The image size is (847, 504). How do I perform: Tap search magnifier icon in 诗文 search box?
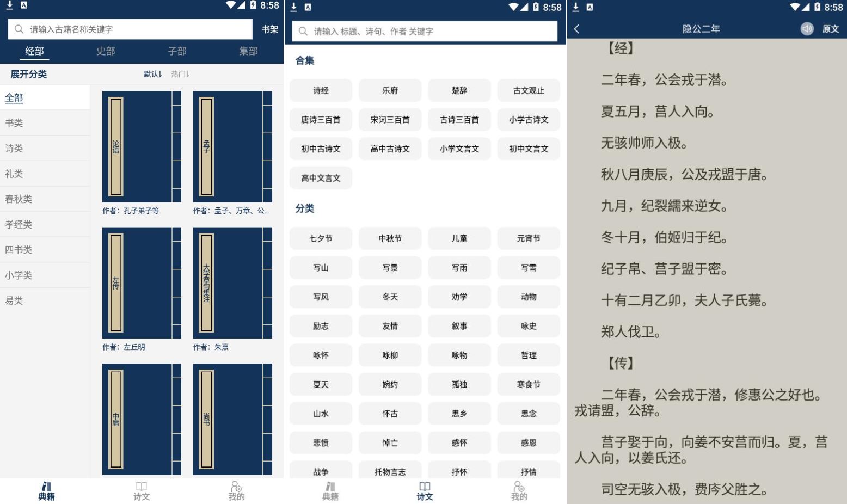pos(303,32)
